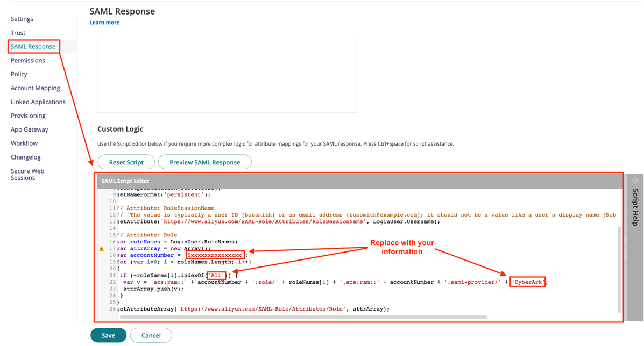Image resolution: width=644 pixels, height=346 pixels.
Task: Open the Policy section
Action: (19, 74)
